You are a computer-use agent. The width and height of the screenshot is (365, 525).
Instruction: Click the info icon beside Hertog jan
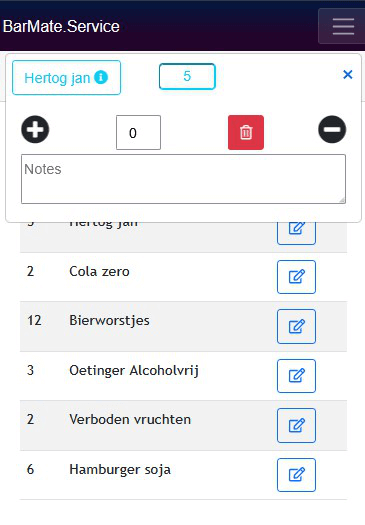(x=101, y=77)
